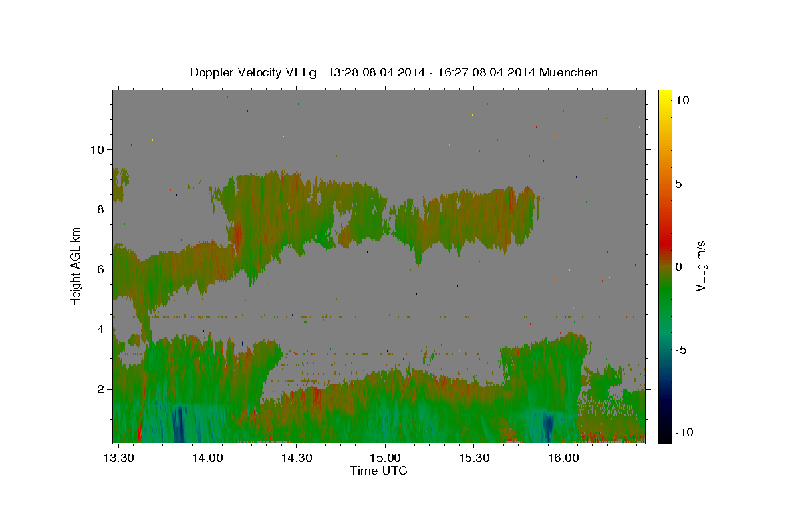Viewport: 798px width, 532px height.
Task: Click the black bottom of the colorbar
Action: [x=664, y=438]
